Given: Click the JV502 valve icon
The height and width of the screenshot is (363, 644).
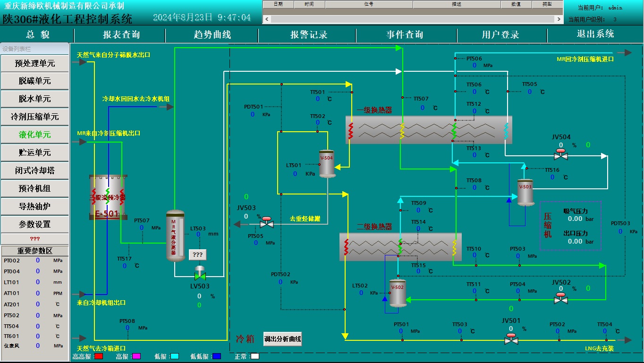Looking at the screenshot, I should pyautogui.click(x=561, y=299).
